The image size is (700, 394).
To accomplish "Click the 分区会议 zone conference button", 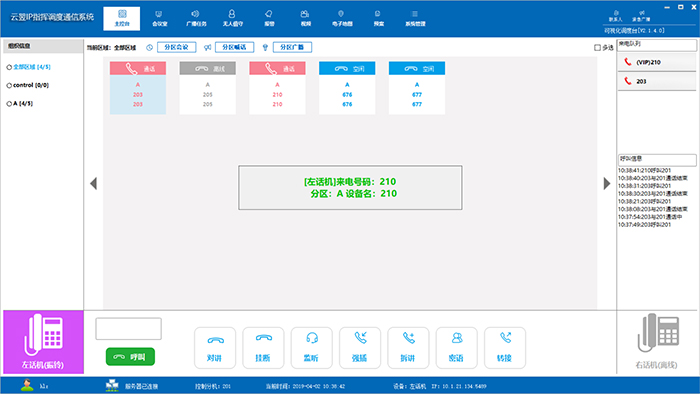I will tap(176, 47).
